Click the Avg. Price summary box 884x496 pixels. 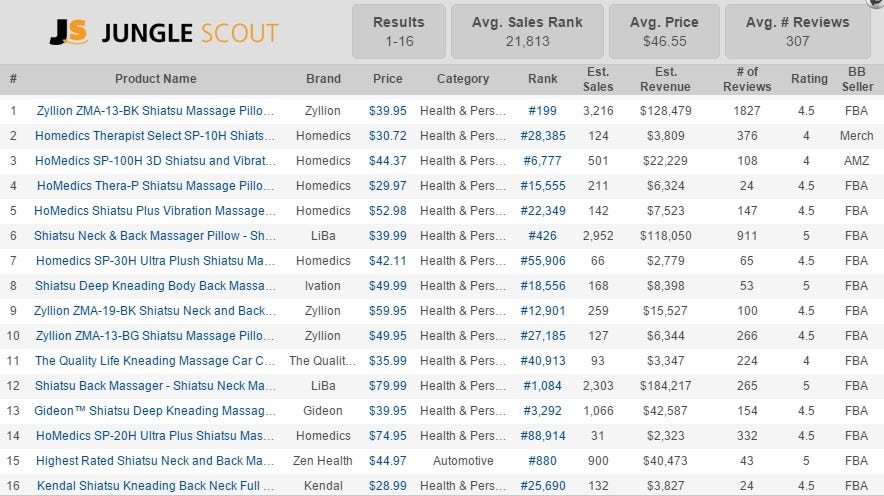665,31
